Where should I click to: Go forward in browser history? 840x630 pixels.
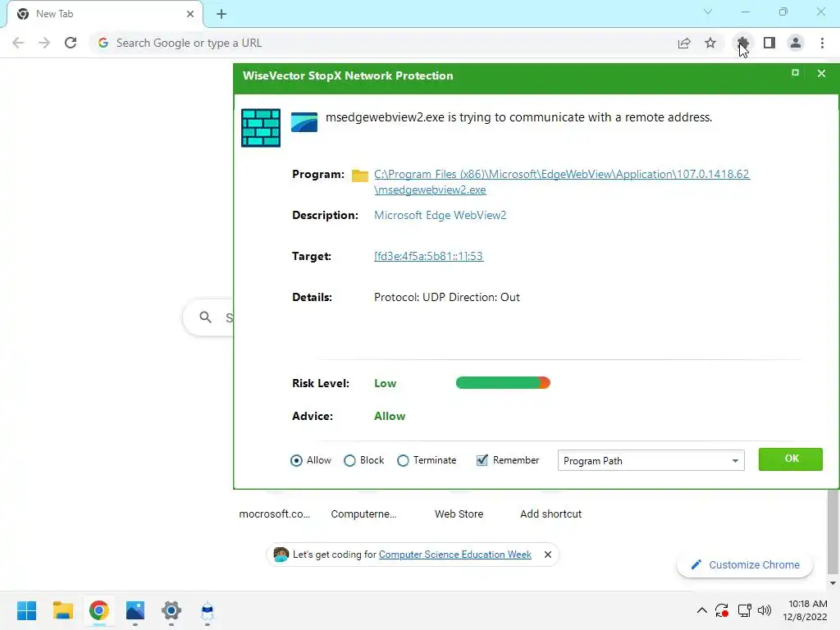[44, 43]
